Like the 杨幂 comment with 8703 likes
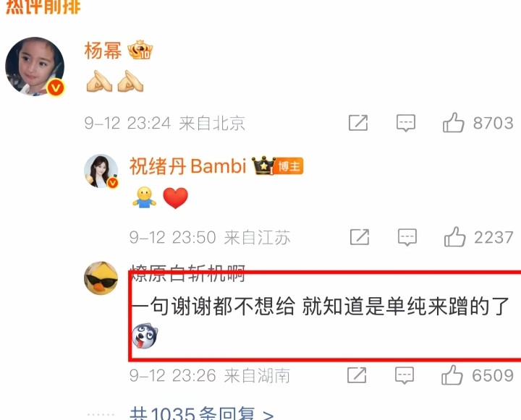This screenshot has width=521, height=420. (x=453, y=123)
